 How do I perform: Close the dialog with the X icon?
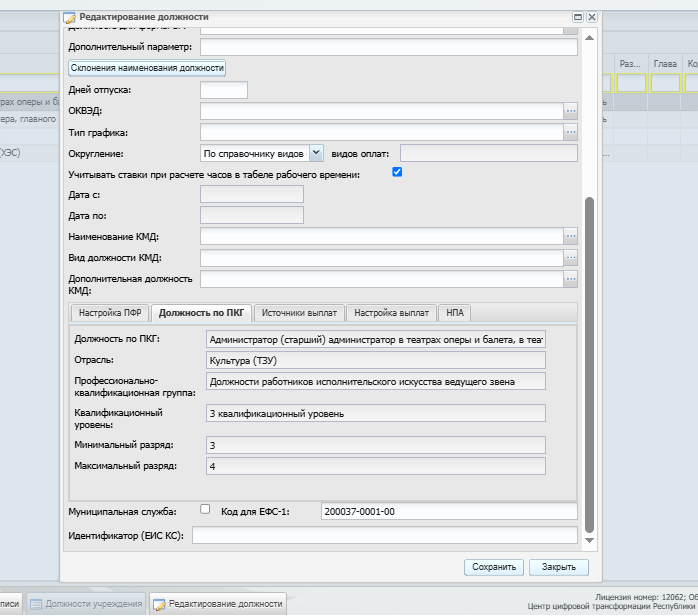592,17
